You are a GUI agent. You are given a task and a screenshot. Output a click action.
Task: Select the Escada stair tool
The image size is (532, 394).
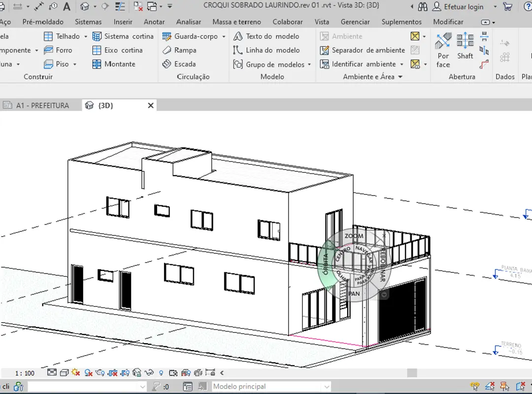[x=179, y=64]
